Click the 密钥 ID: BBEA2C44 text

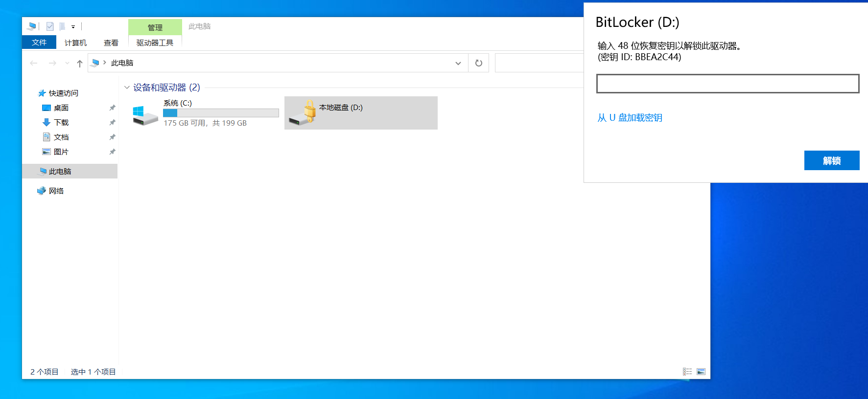click(639, 57)
